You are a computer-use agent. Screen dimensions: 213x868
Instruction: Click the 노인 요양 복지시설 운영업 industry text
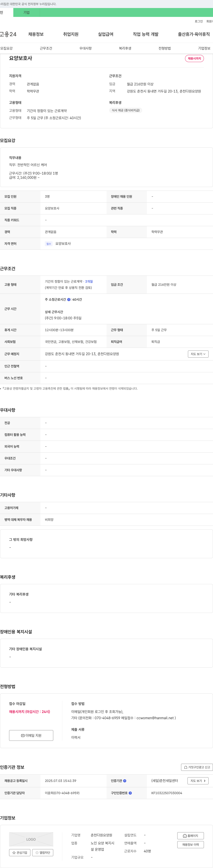pos(103,846)
